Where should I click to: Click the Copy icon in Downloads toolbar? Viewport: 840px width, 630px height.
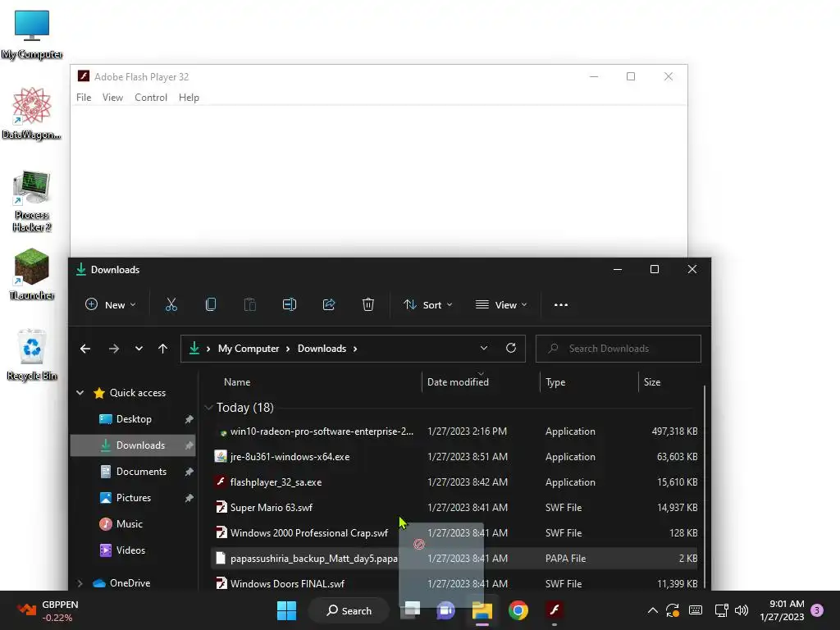point(211,305)
